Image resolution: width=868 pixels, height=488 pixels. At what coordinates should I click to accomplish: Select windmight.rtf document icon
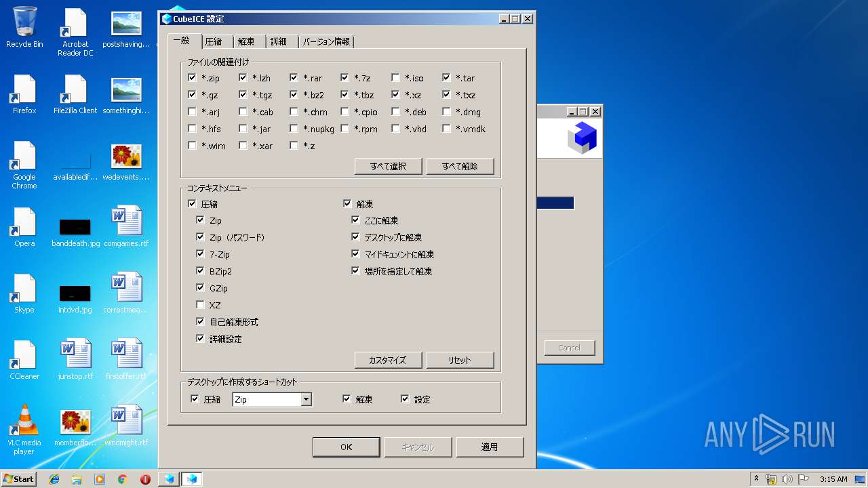[x=126, y=426]
